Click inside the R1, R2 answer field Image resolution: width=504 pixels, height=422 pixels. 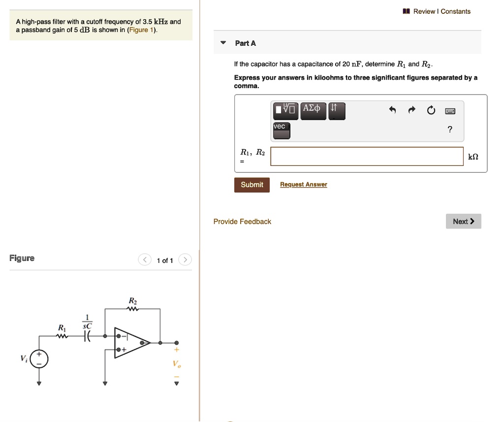point(367,156)
